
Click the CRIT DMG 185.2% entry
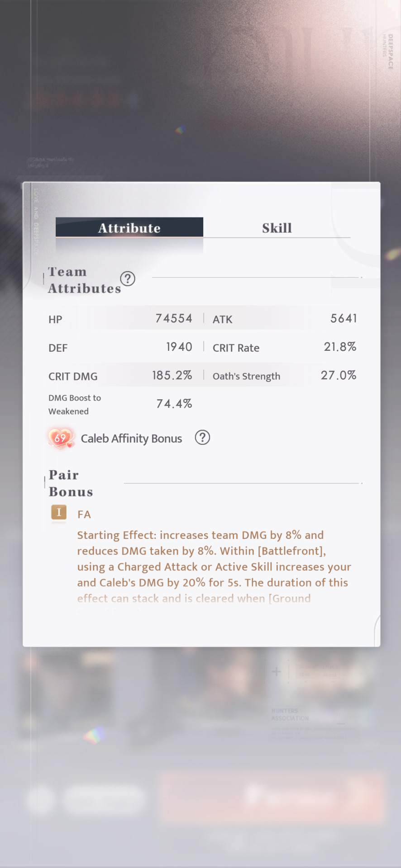pos(120,376)
